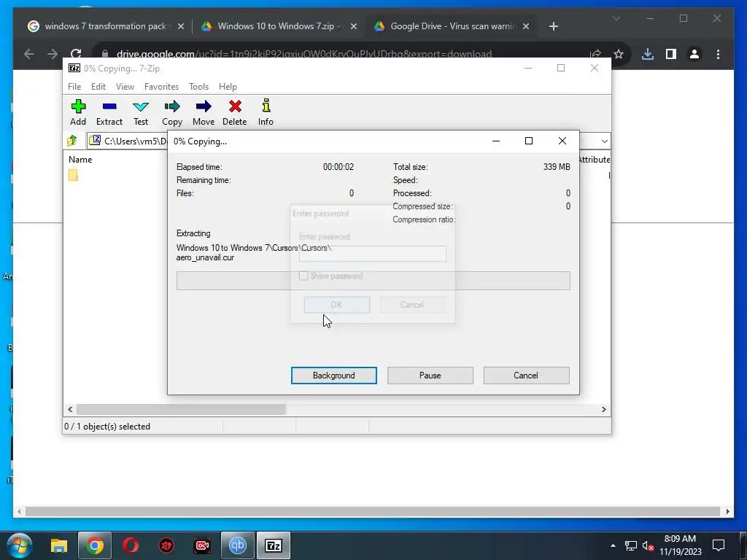
Task: Open File Explorer from the taskbar
Action: click(59, 545)
